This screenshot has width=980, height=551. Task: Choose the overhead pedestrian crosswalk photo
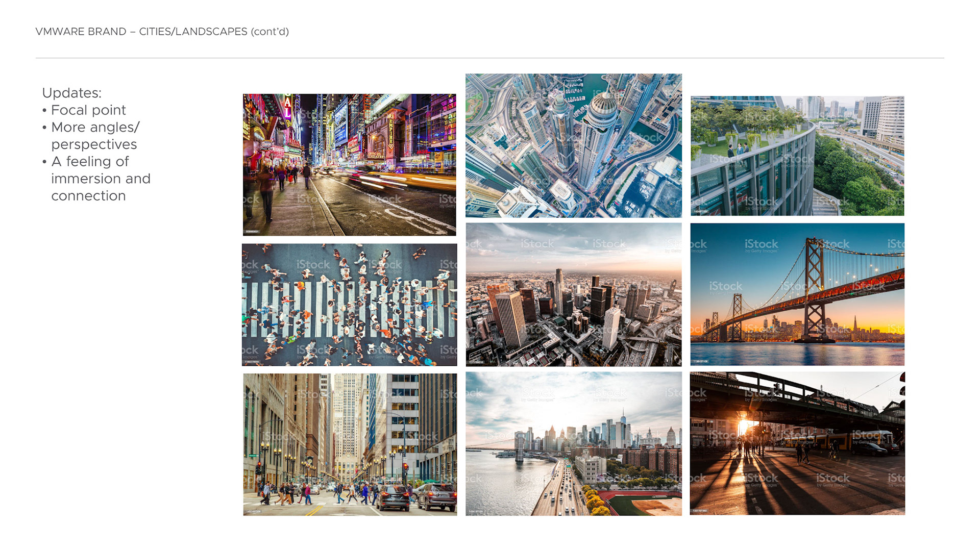pyautogui.click(x=350, y=305)
